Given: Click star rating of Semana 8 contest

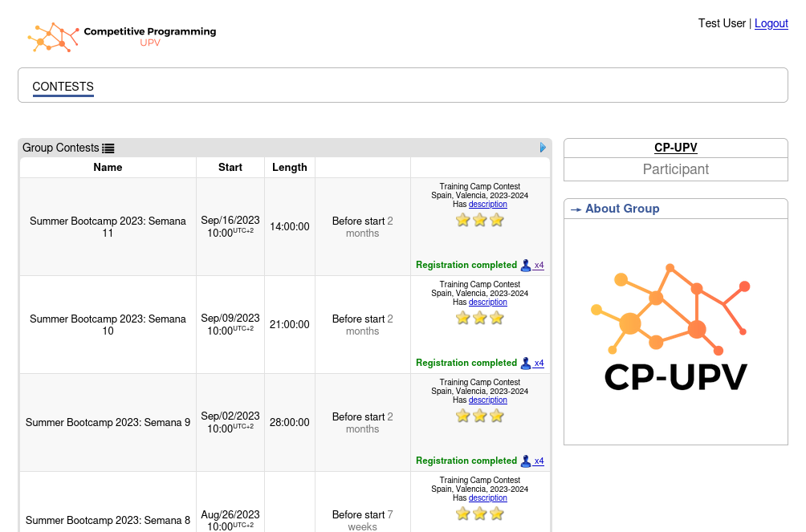Looking at the screenshot, I should point(479,514).
